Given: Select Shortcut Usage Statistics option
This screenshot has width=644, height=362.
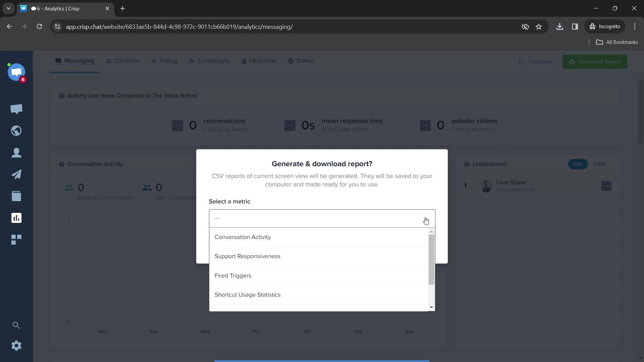Looking at the screenshot, I should [247, 294].
